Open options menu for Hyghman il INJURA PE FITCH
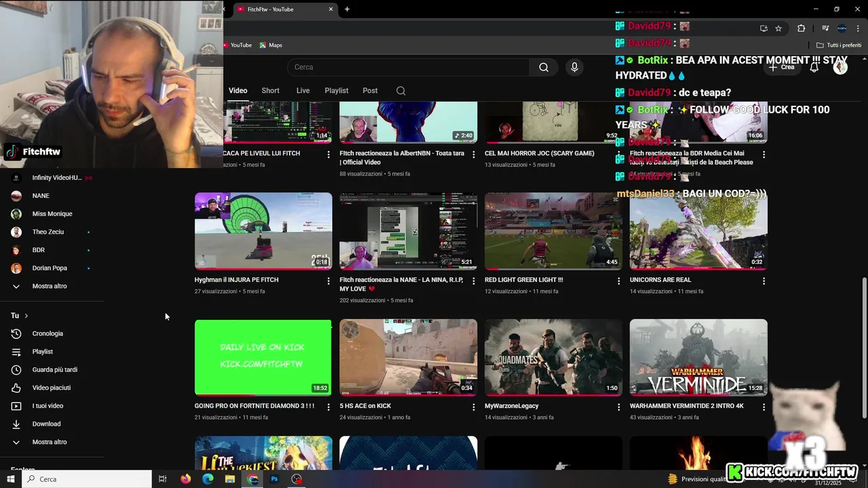 coord(329,281)
